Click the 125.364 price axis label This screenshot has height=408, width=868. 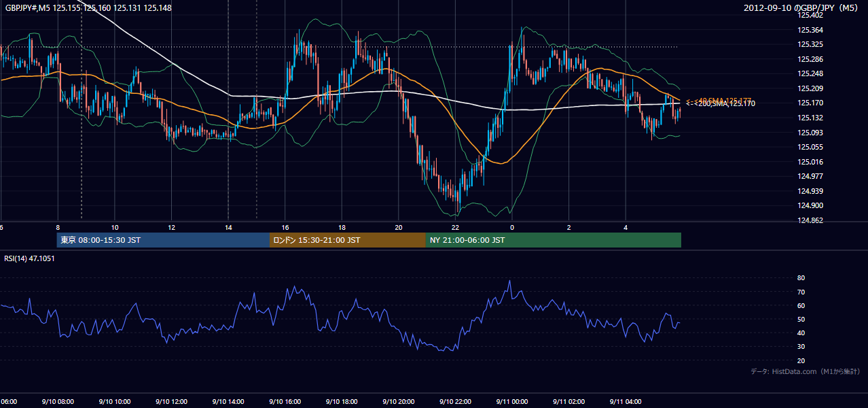[810, 30]
